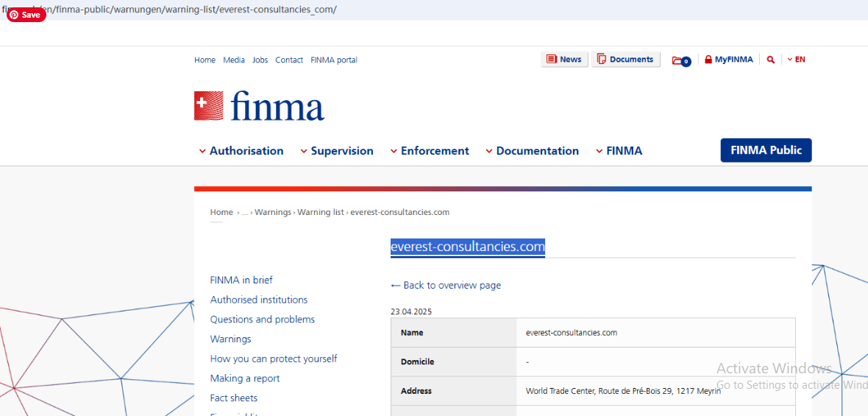This screenshot has height=416, width=868.
Task: Click the news icon inside News button
Action: pyautogui.click(x=552, y=59)
